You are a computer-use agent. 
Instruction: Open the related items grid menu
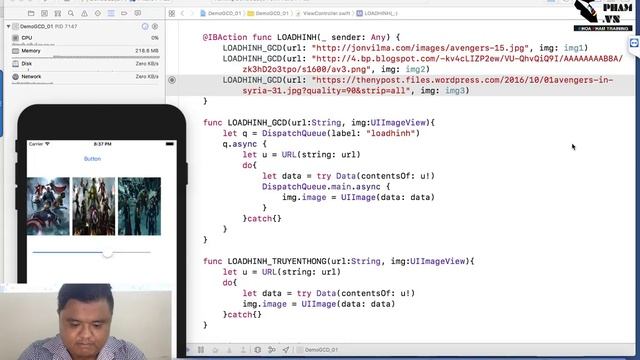coord(172,13)
